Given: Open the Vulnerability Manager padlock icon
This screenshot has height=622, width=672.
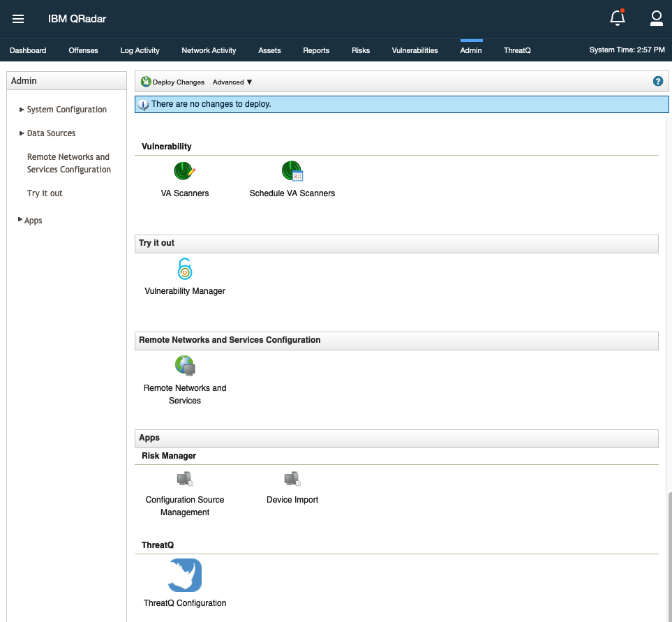Looking at the screenshot, I should (x=185, y=268).
